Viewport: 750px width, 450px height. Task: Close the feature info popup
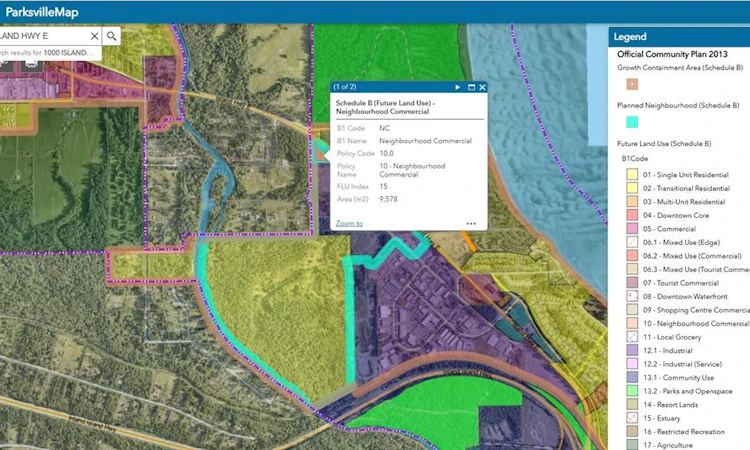point(482,87)
